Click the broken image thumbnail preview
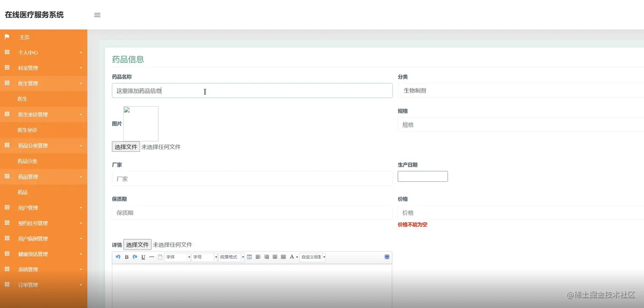This screenshot has height=308, width=644. (141, 124)
